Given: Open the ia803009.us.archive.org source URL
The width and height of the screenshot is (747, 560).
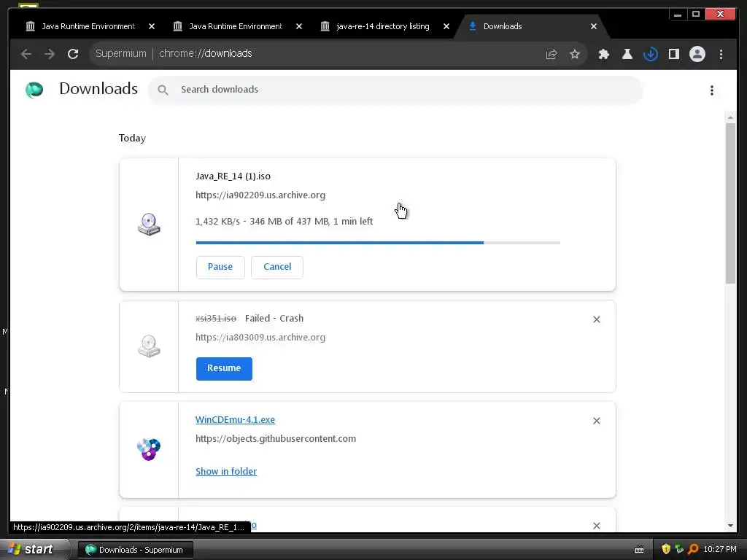Looking at the screenshot, I should click(260, 337).
